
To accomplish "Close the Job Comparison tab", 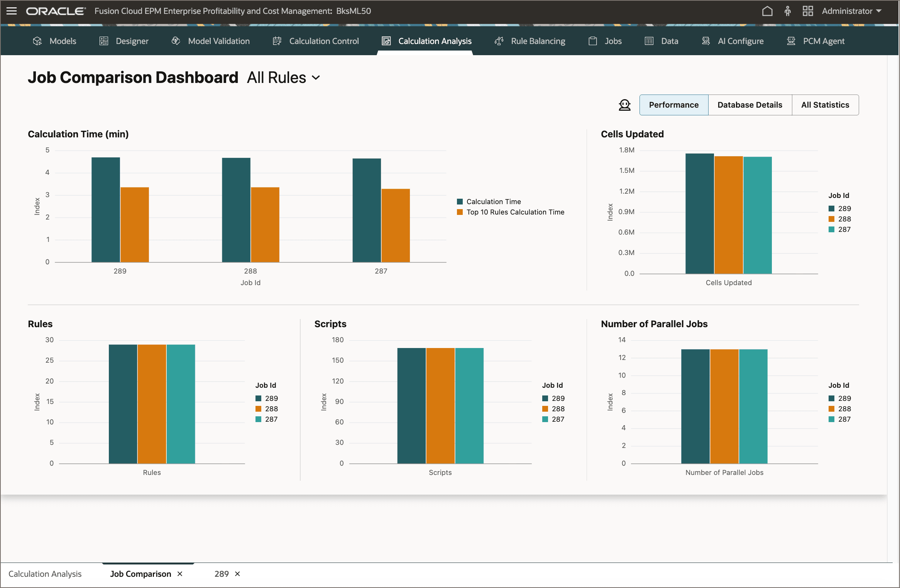I will click(179, 574).
